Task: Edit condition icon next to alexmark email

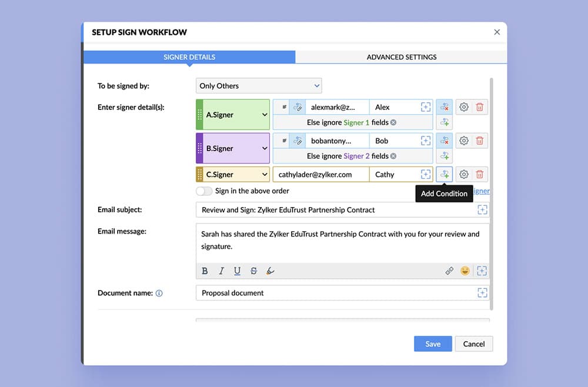Action: point(298,107)
